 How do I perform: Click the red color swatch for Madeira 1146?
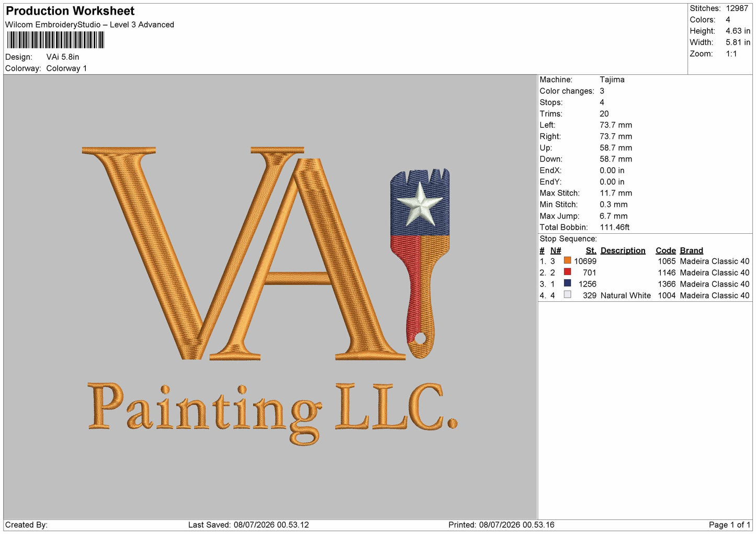[567, 272]
